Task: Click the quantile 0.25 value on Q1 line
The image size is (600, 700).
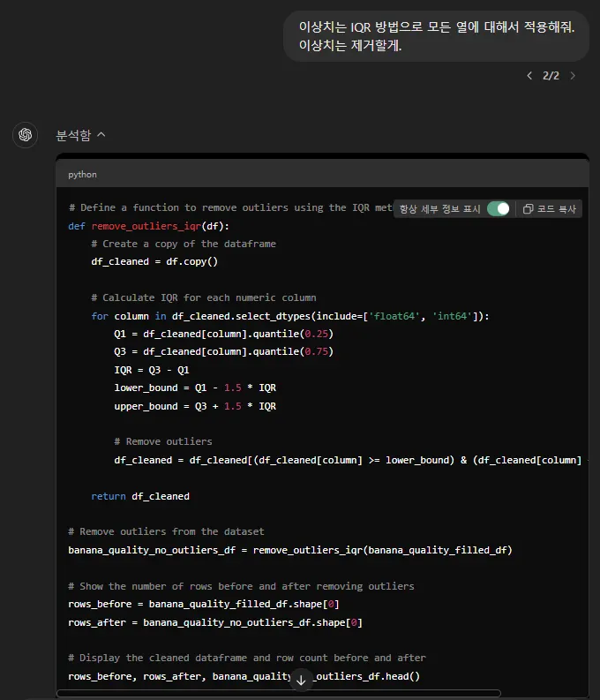Action: pyautogui.click(x=316, y=334)
